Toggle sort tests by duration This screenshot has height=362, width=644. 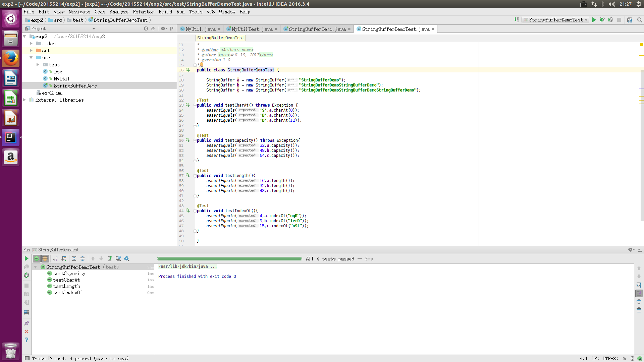click(64, 258)
